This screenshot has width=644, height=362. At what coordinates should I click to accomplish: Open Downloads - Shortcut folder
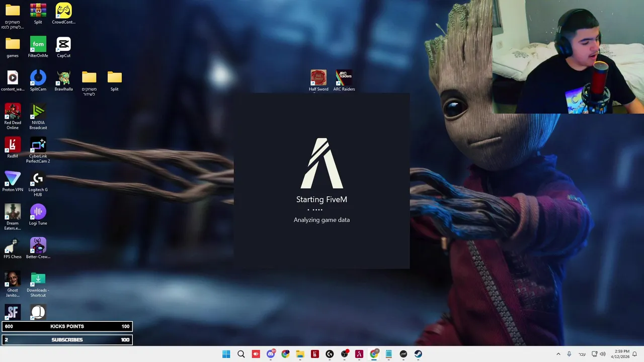(38, 285)
